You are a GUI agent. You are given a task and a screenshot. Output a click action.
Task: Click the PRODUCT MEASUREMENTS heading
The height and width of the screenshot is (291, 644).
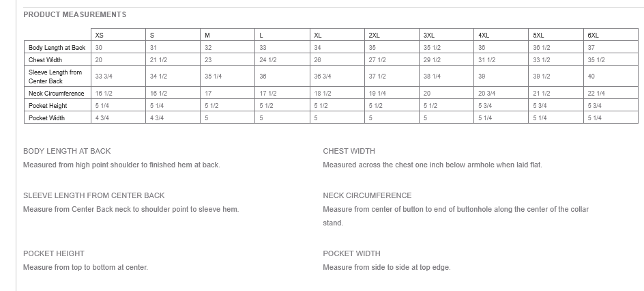coord(74,14)
